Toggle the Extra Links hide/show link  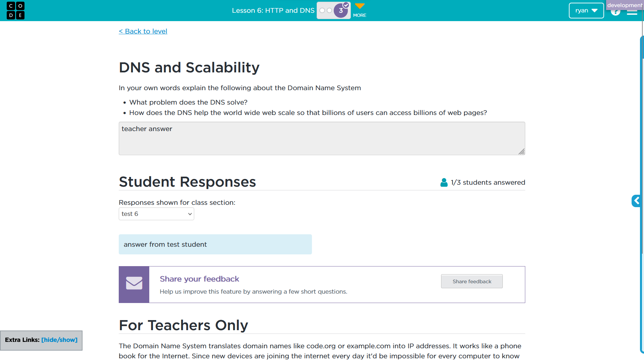(59, 340)
